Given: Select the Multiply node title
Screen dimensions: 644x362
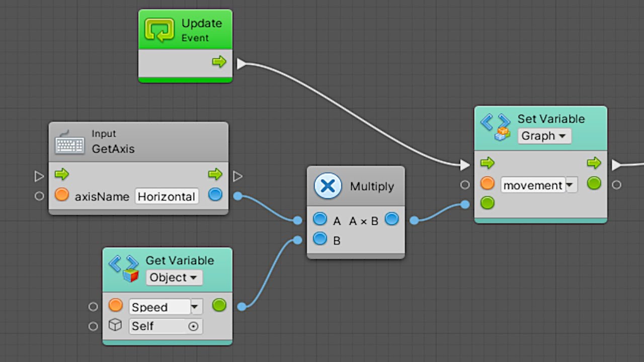Looking at the screenshot, I should click(x=372, y=187).
